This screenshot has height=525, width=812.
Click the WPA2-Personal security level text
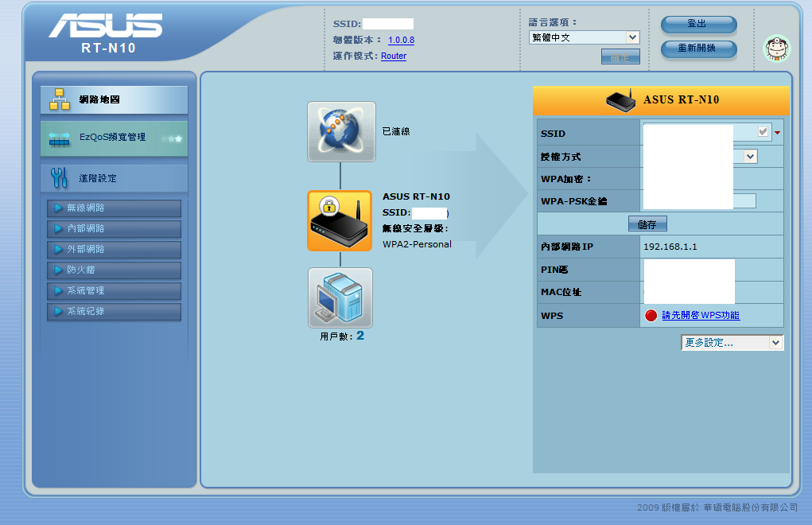(417, 244)
